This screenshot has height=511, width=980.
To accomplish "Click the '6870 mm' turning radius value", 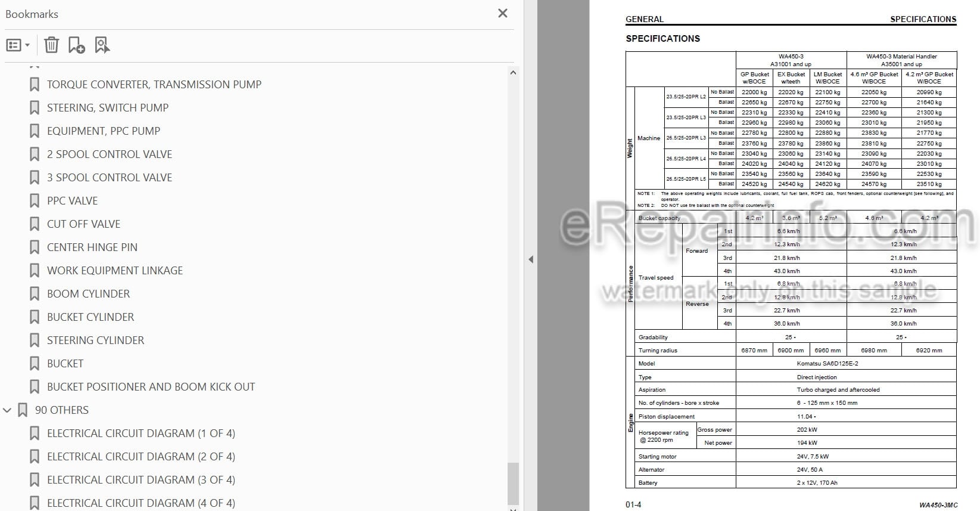I will click(x=754, y=351).
